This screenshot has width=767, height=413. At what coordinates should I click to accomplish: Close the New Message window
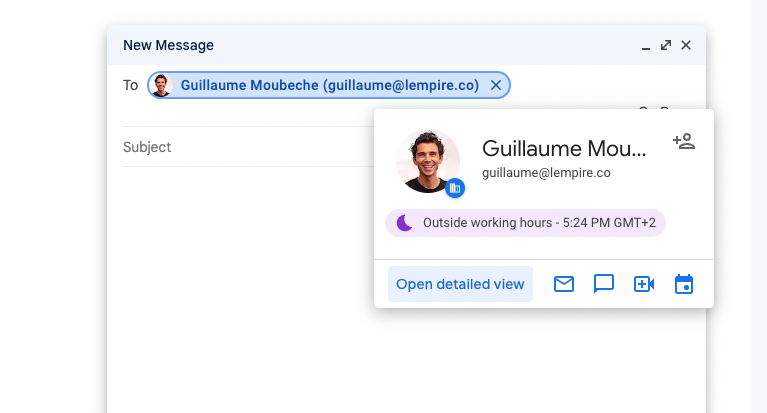[x=686, y=45]
